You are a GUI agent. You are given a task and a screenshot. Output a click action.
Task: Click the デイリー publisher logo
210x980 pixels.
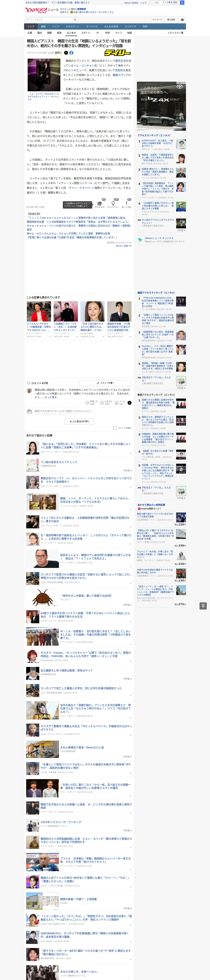coord(118,53)
